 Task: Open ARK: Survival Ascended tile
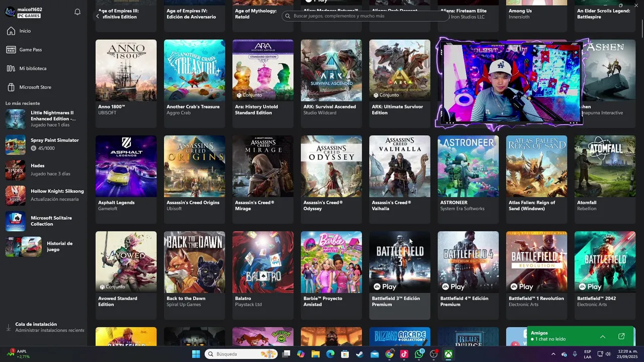pos(331,83)
